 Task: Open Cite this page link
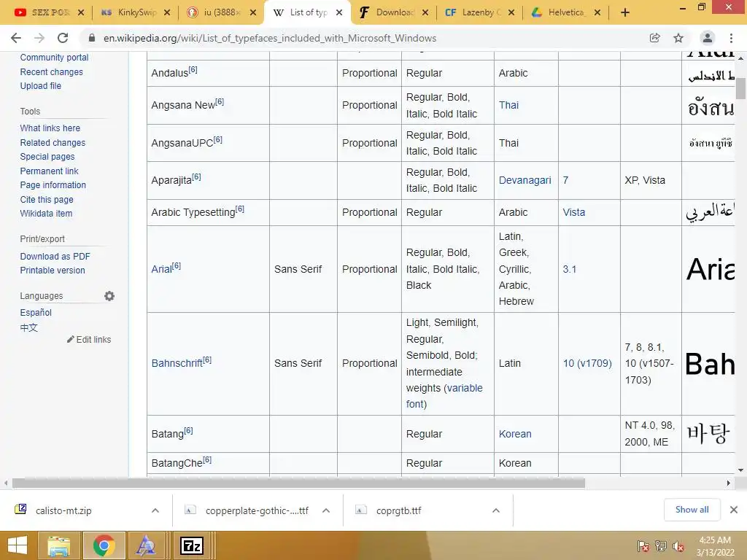pyautogui.click(x=47, y=200)
